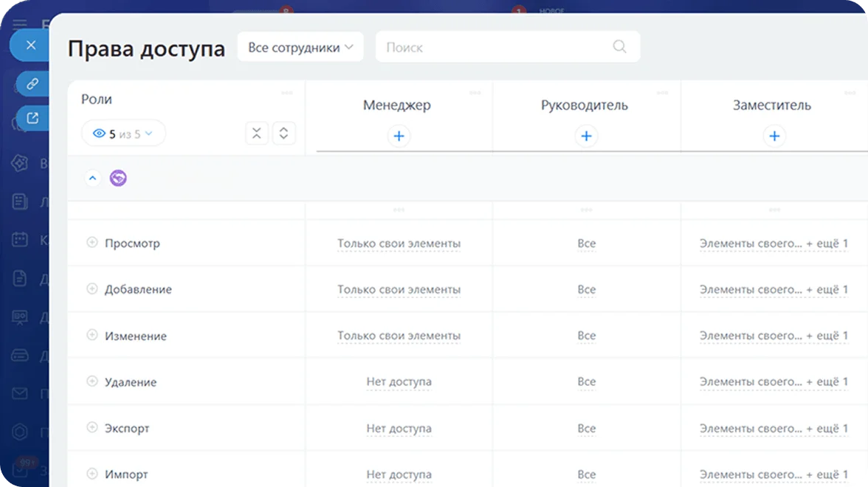The image size is (868, 487).
Task: Click the purple handshake CRM section icon
Action: tap(118, 179)
